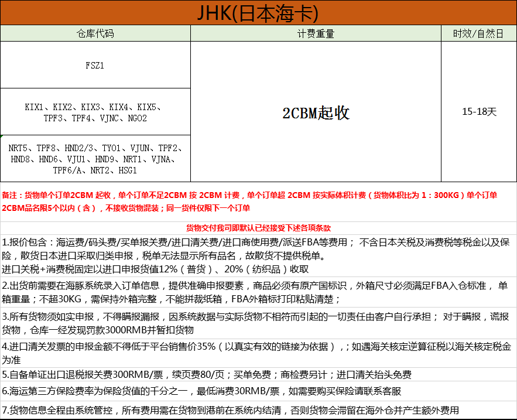Select the 计费重量 column header

[x=316, y=33]
